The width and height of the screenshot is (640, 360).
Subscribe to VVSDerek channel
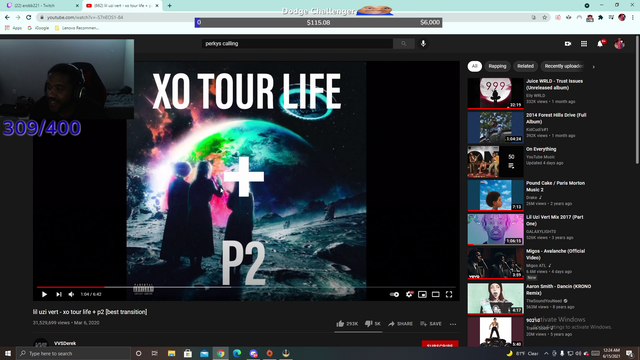point(440,344)
